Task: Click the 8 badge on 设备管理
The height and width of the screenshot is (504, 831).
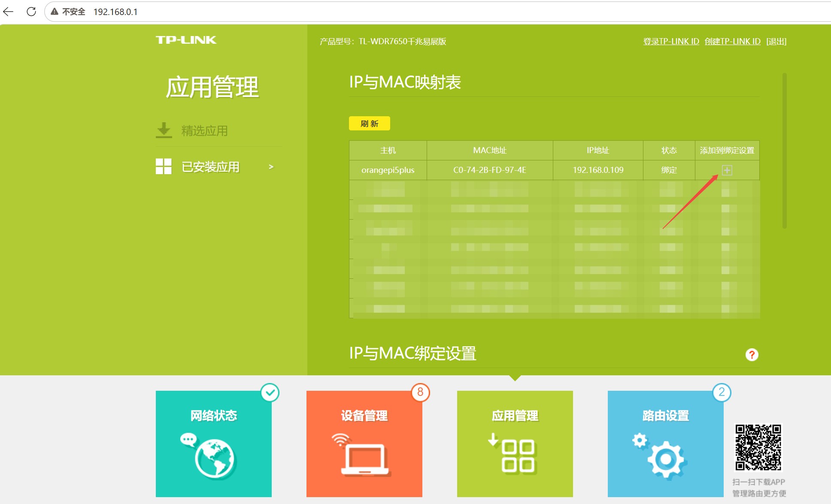Action: click(x=421, y=392)
